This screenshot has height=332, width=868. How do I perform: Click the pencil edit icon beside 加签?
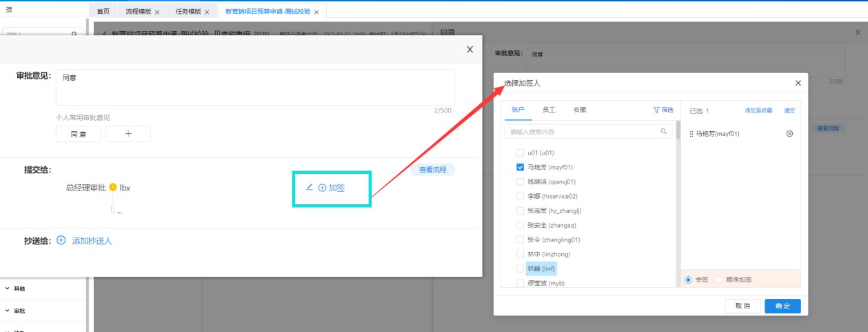pyautogui.click(x=310, y=187)
